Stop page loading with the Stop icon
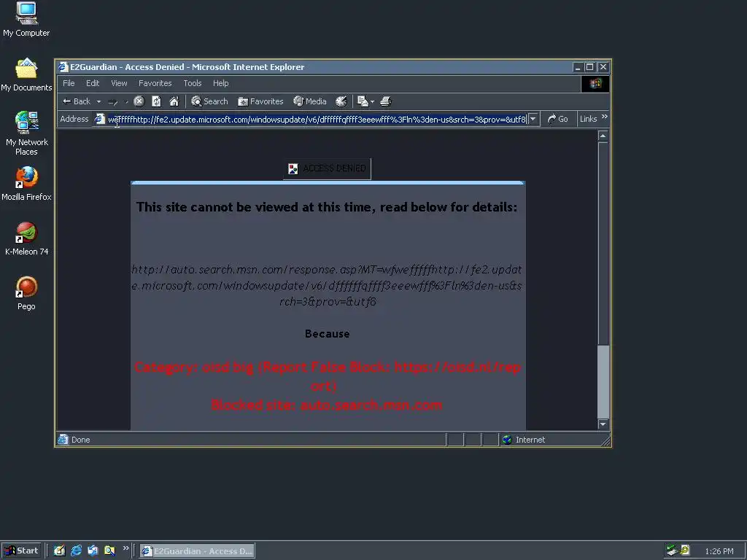Image resolution: width=747 pixels, height=560 pixels. [x=139, y=101]
